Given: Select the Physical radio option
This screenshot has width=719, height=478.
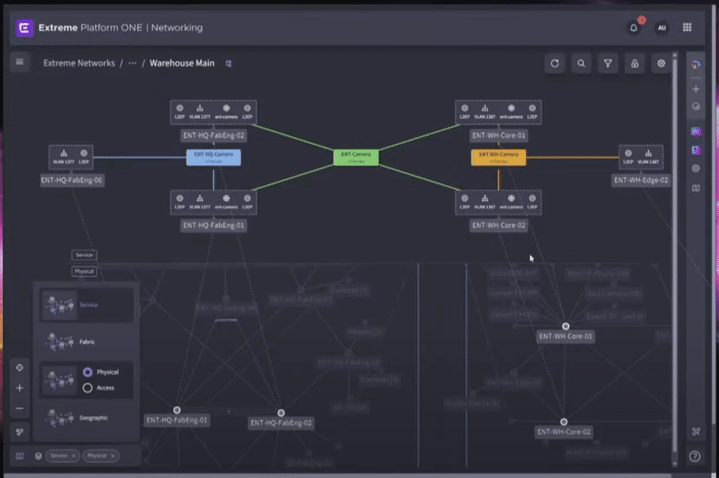Looking at the screenshot, I should pyautogui.click(x=88, y=372).
